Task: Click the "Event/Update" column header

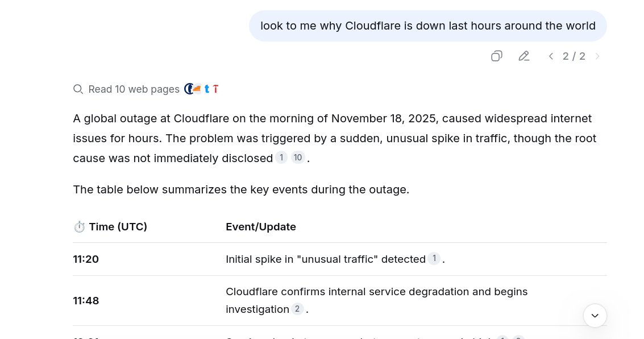Action: pos(261,227)
